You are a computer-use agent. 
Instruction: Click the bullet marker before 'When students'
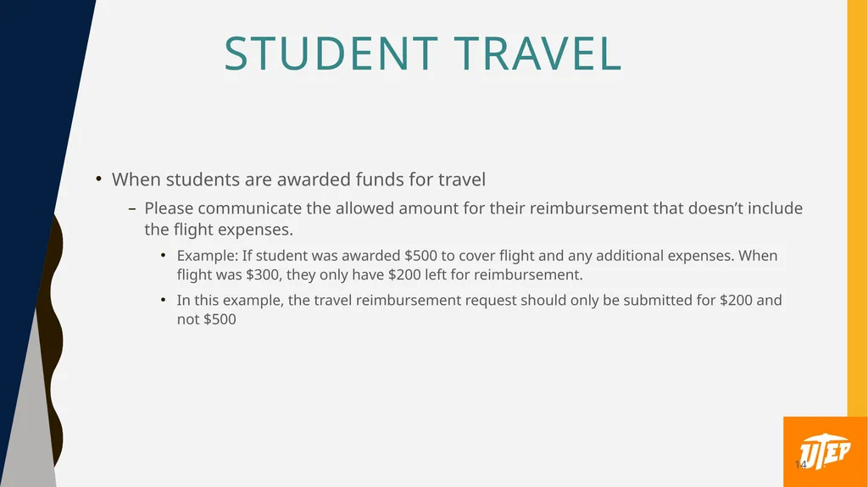coord(98,179)
